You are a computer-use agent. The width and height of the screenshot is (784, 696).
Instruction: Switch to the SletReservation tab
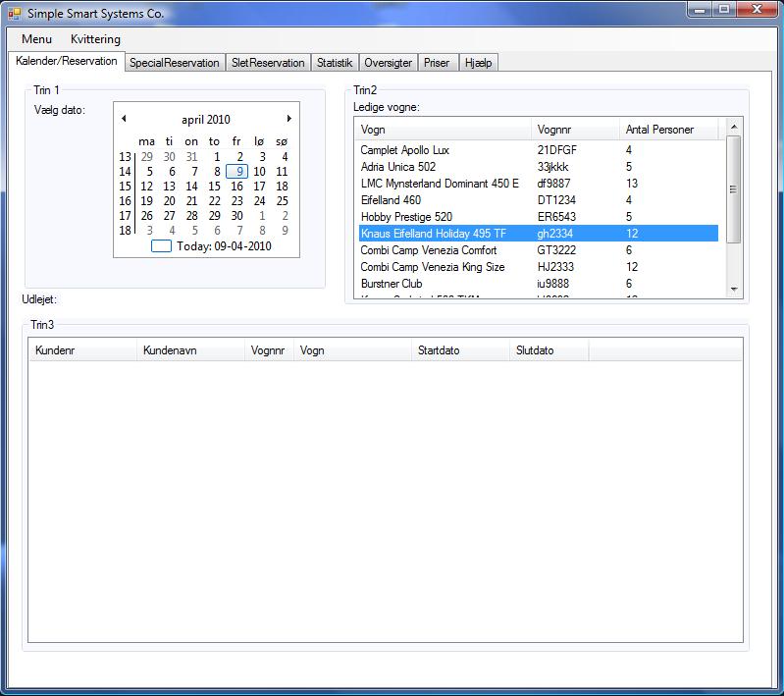click(x=268, y=63)
